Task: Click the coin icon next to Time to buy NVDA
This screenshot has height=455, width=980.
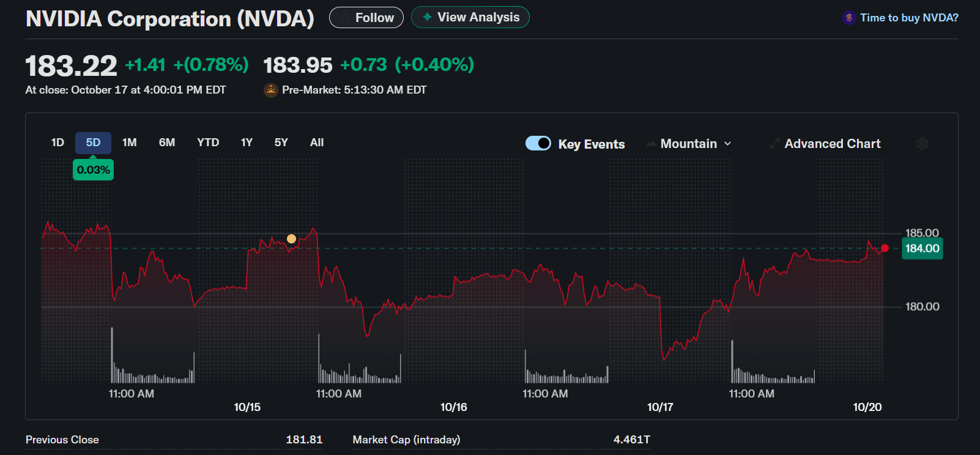Action: pyautogui.click(x=848, y=17)
